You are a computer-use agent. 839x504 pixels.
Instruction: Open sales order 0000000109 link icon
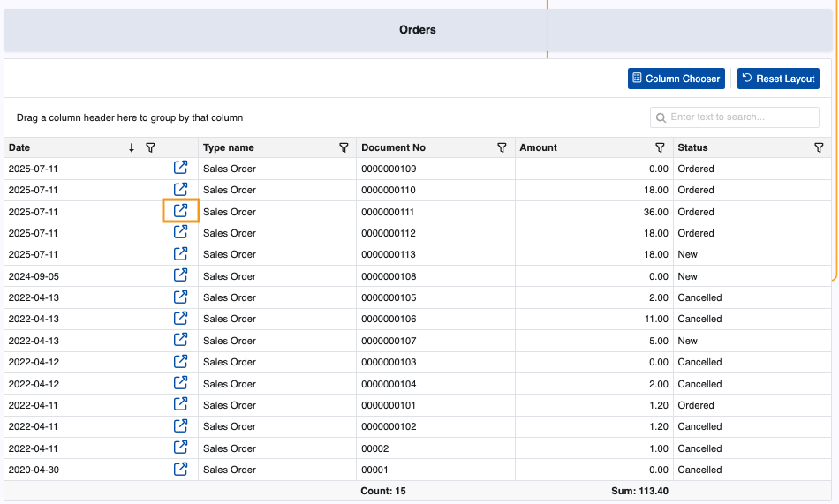pos(181,168)
